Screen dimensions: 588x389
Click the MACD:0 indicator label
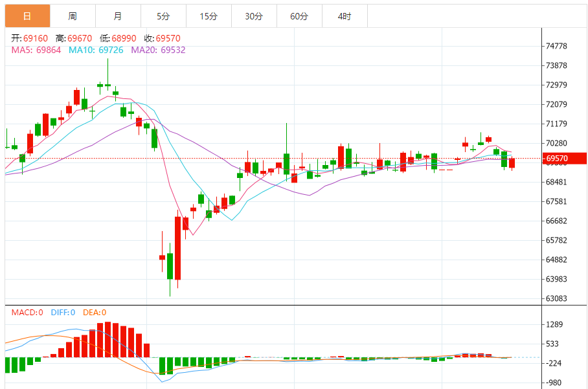pyautogui.click(x=27, y=312)
